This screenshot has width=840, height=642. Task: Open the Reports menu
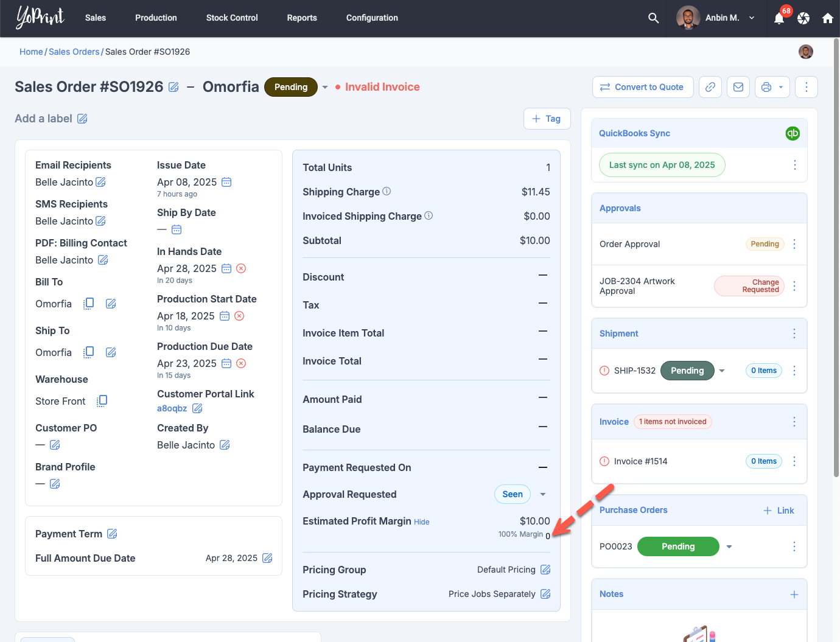click(x=302, y=18)
